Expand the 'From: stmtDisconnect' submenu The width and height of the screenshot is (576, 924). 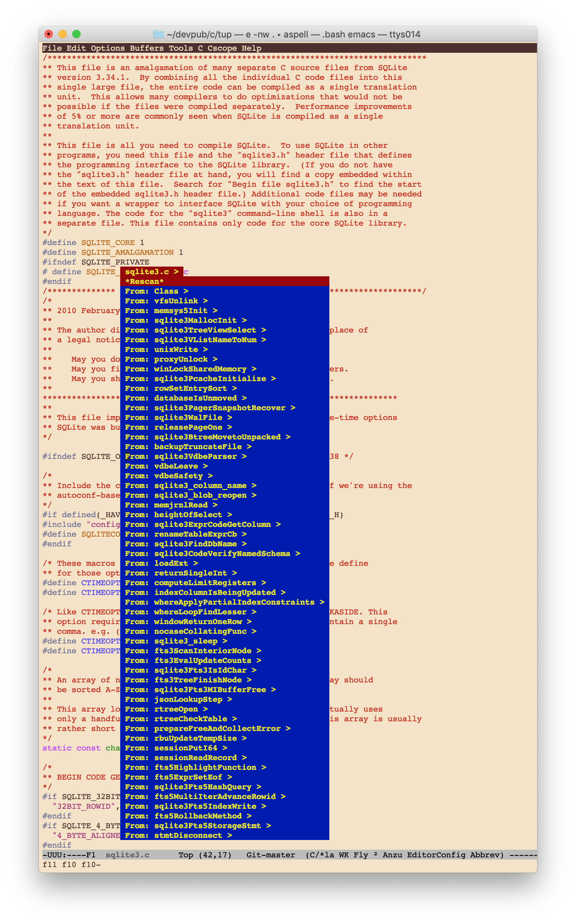click(x=225, y=835)
